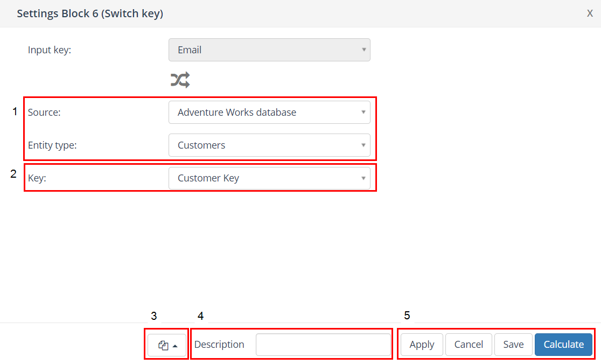The image size is (601, 364).
Task: Open the Entity type Customers dropdown
Action: coord(269,145)
